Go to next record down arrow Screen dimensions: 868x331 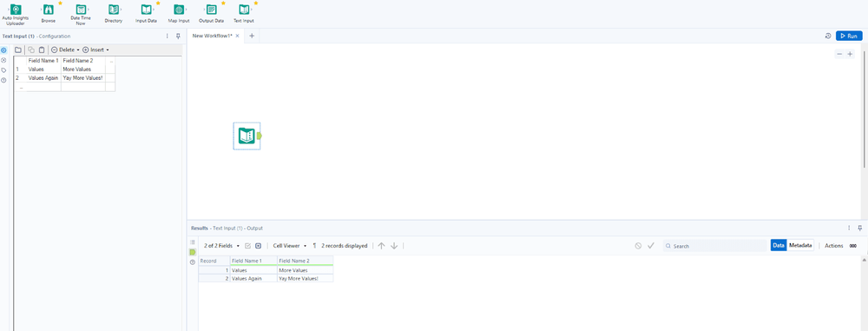[x=394, y=246]
